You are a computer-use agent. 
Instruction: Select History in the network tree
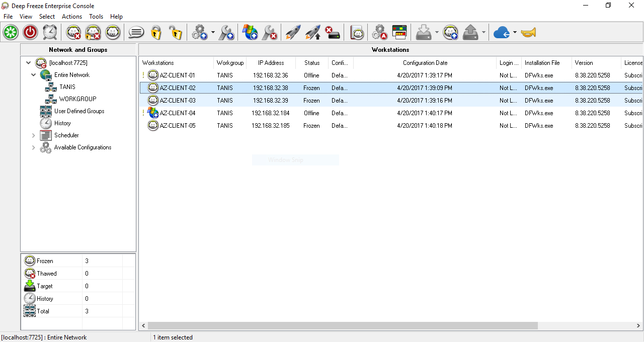[62, 123]
